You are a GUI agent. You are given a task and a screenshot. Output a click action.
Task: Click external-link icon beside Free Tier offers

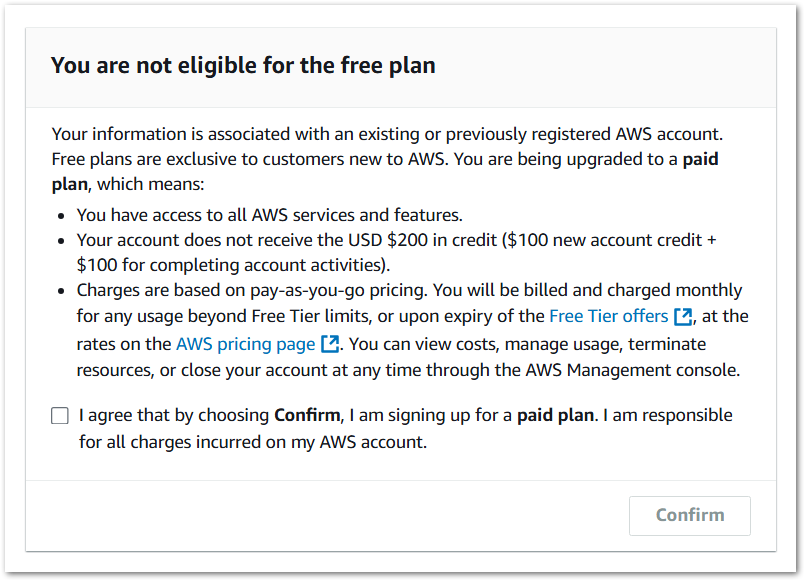683,317
